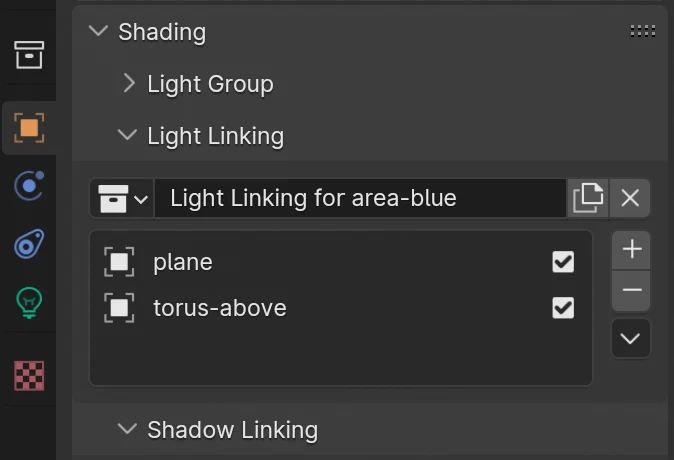Switch to the Object properties tab
Screen dimensions: 674x460
coord(29,127)
